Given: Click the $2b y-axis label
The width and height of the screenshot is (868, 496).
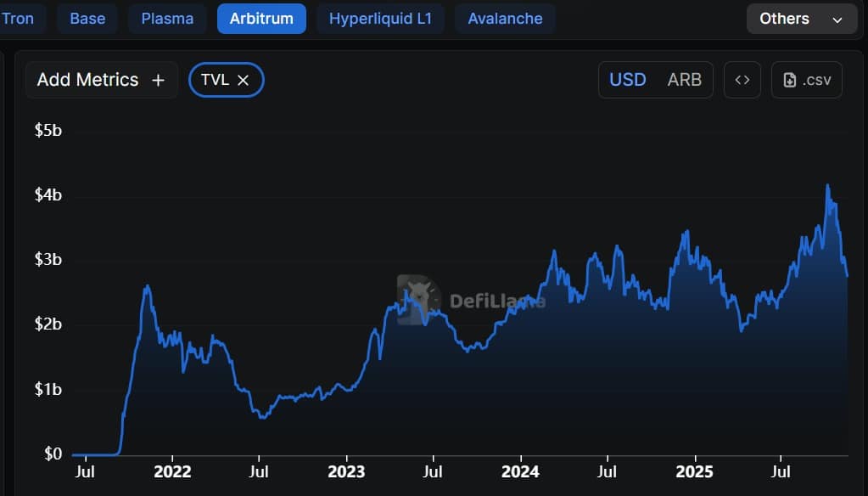Looking at the screenshot, I should click(48, 324).
